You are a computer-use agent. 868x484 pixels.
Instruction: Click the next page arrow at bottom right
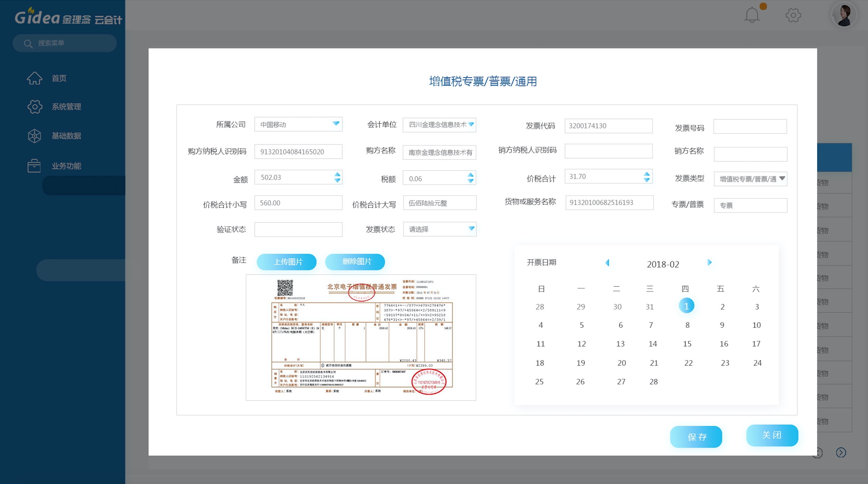tap(841, 452)
